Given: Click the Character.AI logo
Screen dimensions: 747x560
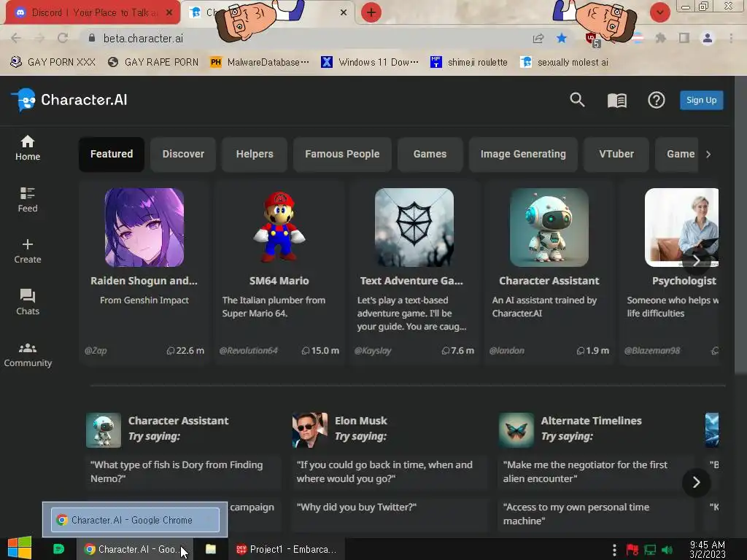Looking at the screenshot, I should [x=69, y=100].
